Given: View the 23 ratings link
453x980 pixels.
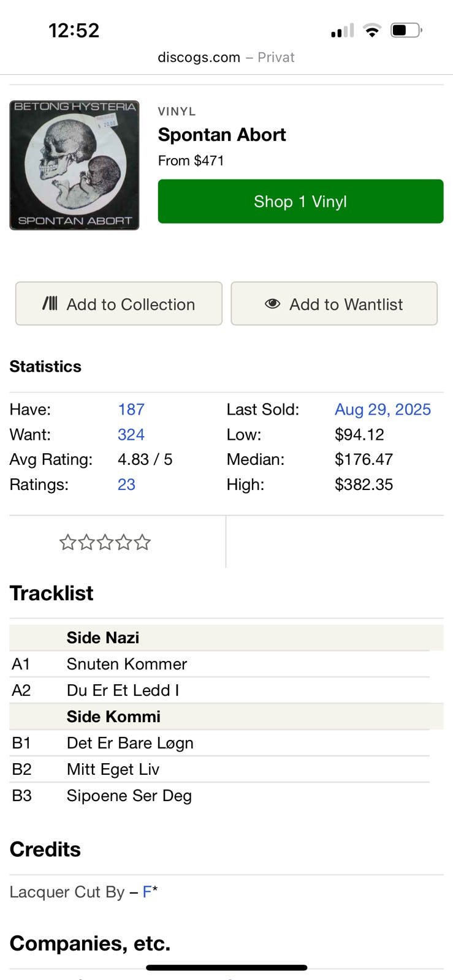Looking at the screenshot, I should pos(126,484).
